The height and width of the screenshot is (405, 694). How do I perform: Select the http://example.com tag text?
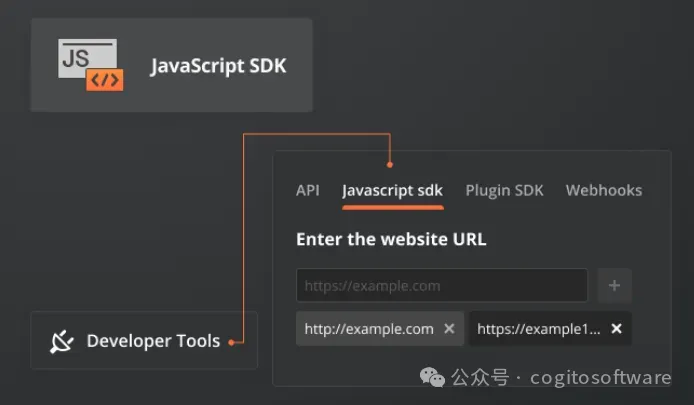369,329
